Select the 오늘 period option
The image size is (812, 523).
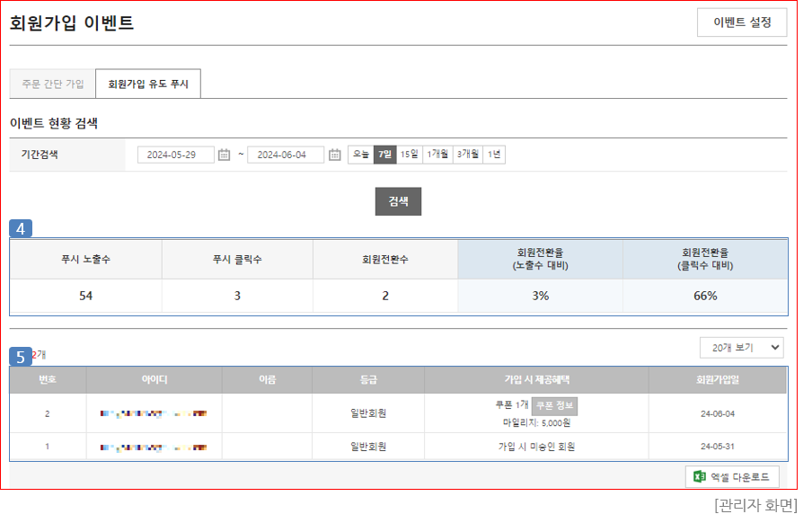360,155
